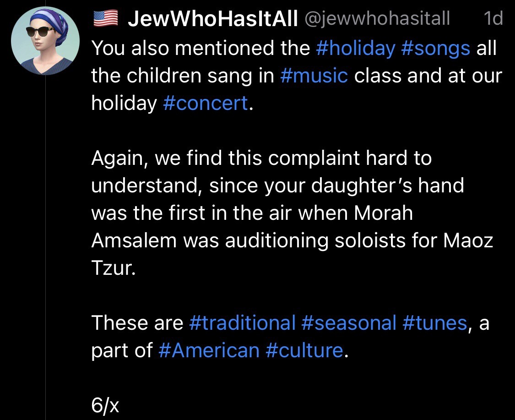Open the JewWhoHasItAll display name
The height and width of the screenshot is (420, 515).
tap(212, 19)
